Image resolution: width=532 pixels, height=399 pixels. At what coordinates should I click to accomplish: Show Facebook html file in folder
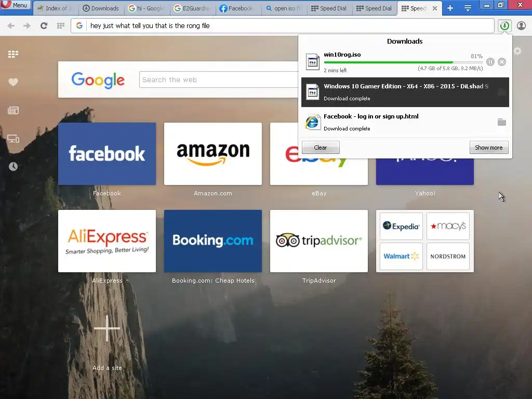[x=502, y=122]
